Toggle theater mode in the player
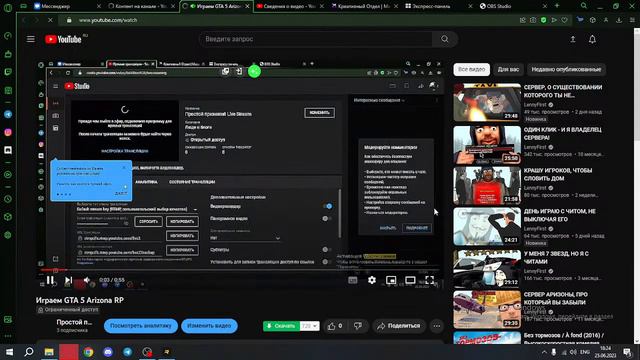640x360 pixels. pyautogui.click(x=410, y=280)
